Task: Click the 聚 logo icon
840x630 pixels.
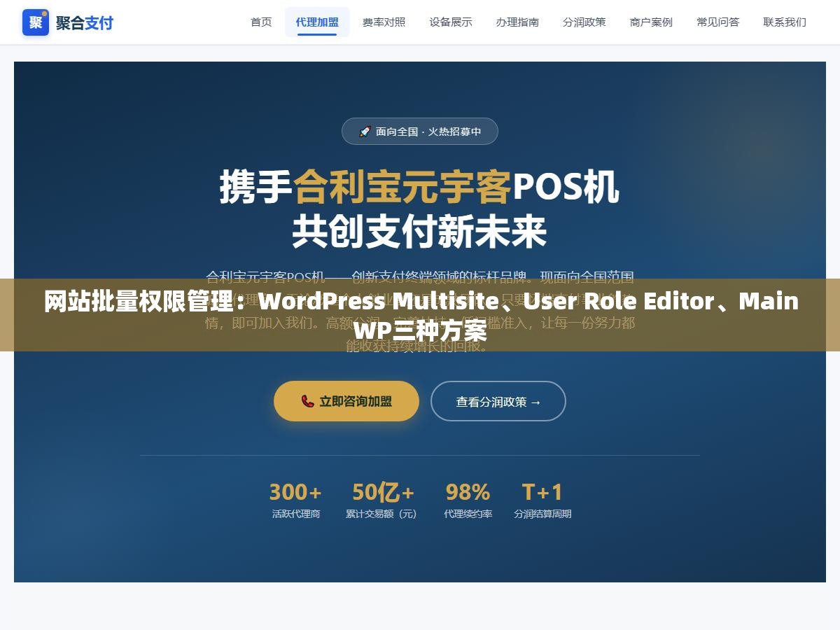Action: click(x=36, y=22)
